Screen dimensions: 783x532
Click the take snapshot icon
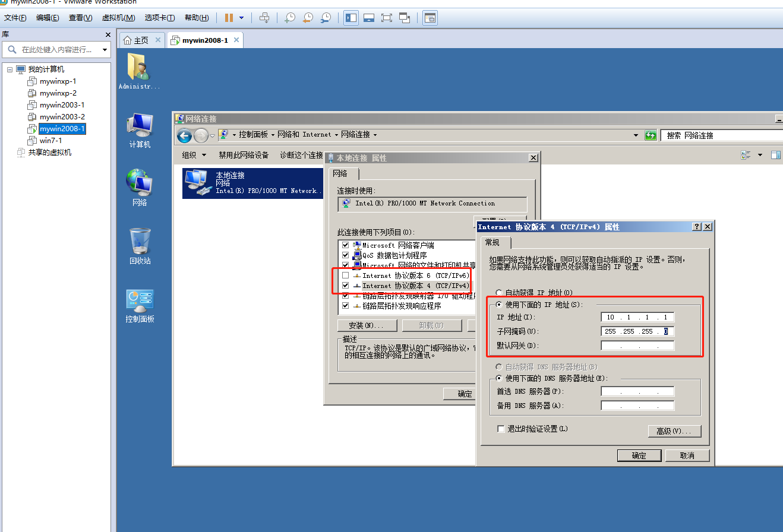289,18
